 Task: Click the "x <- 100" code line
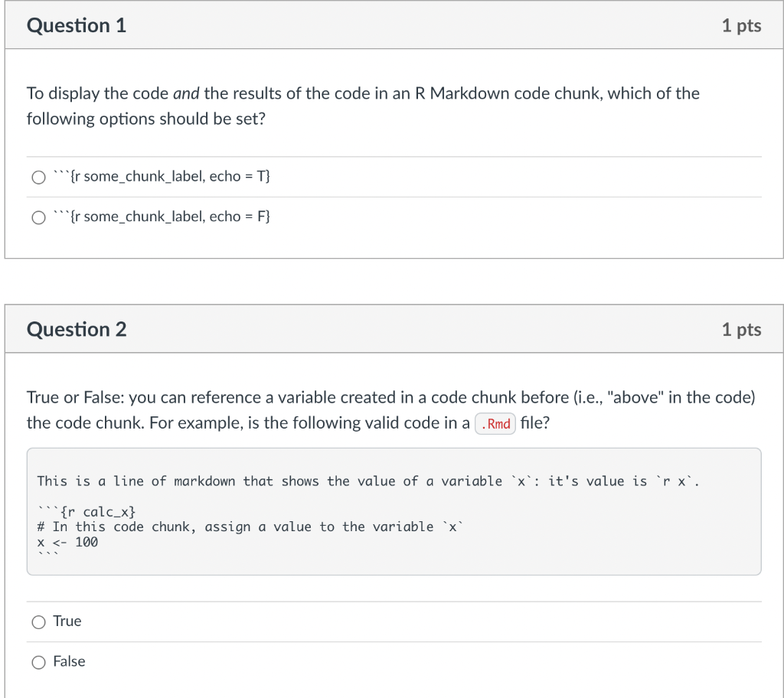pos(67,543)
